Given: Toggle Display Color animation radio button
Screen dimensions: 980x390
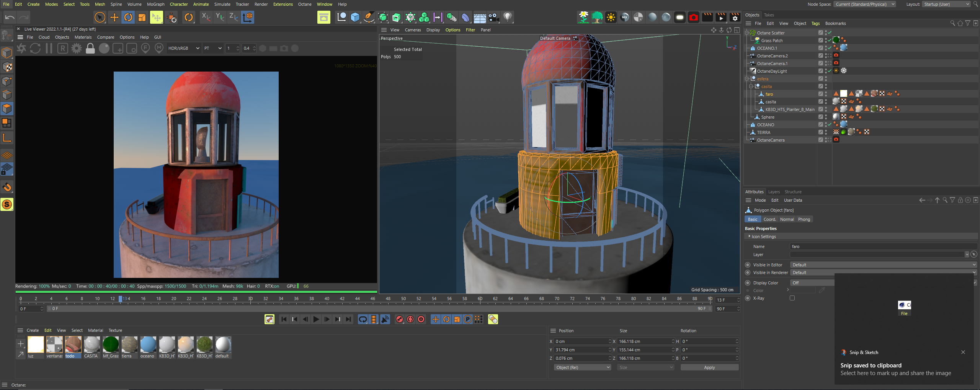Looking at the screenshot, I should tap(748, 283).
